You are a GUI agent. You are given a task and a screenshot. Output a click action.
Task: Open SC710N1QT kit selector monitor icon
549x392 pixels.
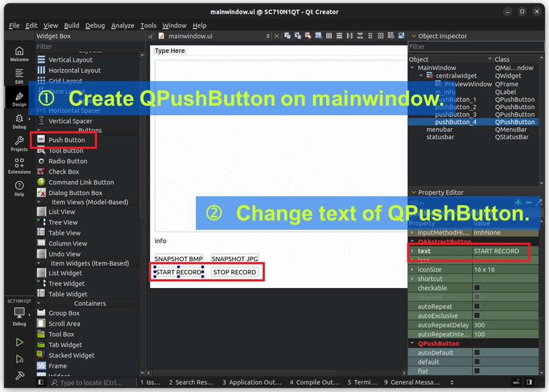pyautogui.click(x=19, y=312)
